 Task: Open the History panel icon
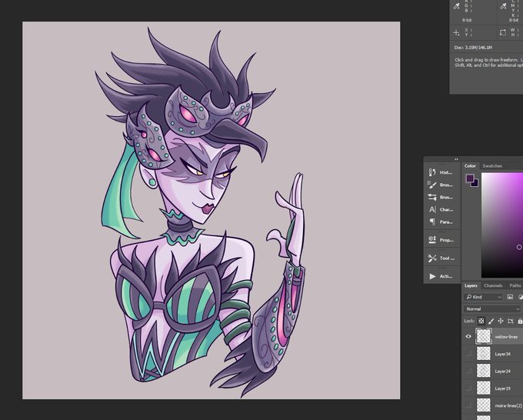click(432, 172)
